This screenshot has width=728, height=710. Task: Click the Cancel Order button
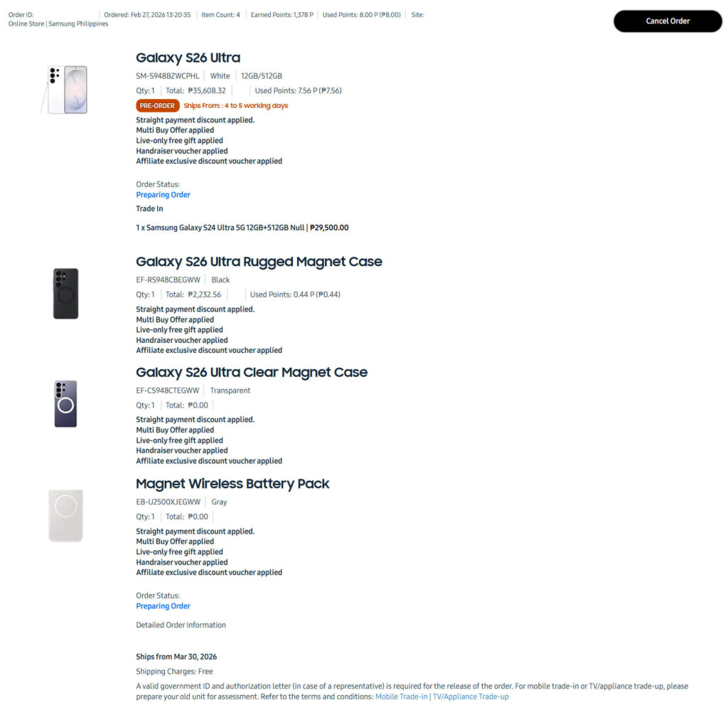[667, 21]
